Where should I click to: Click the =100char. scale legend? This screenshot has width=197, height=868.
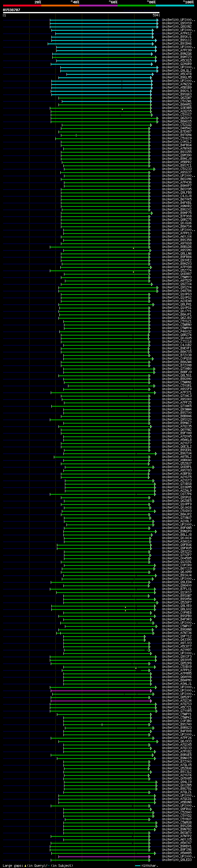(x=147, y=866)
